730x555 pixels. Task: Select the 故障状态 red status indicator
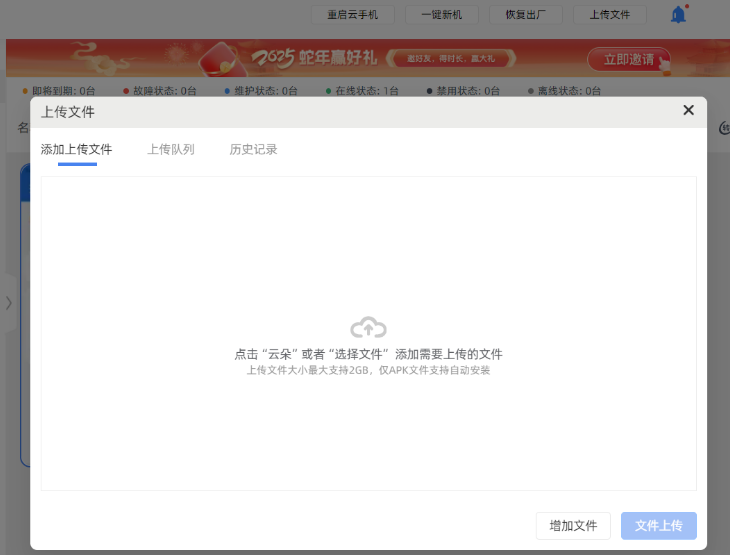tap(159, 91)
